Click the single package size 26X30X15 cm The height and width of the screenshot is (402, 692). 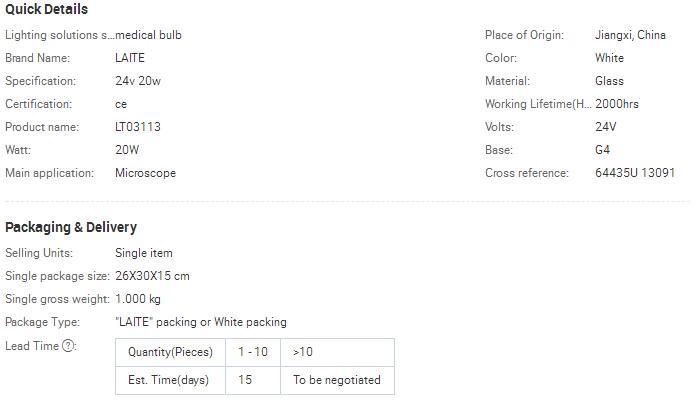(152, 276)
